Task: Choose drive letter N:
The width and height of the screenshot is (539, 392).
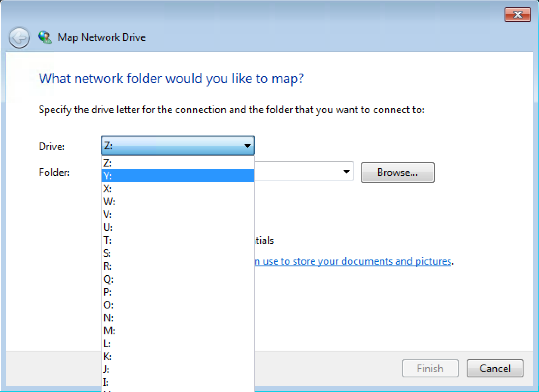Action: tap(177, 318)
